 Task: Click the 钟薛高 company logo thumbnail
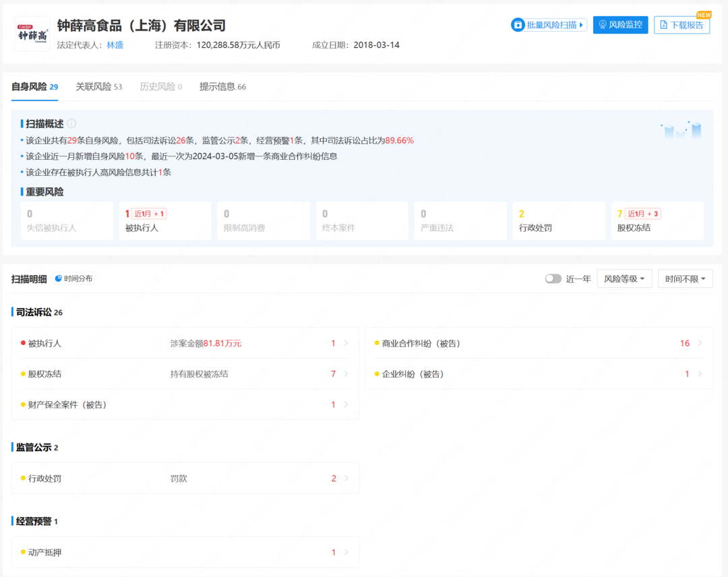(32, 34)
